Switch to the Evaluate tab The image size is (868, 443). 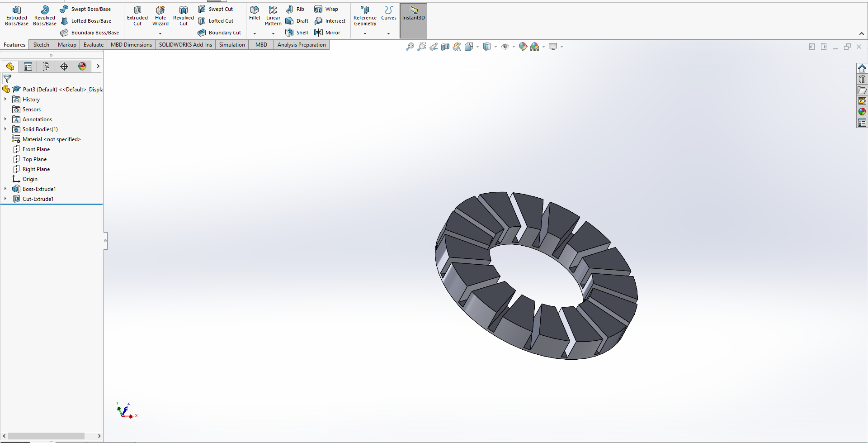pos(94,45)
